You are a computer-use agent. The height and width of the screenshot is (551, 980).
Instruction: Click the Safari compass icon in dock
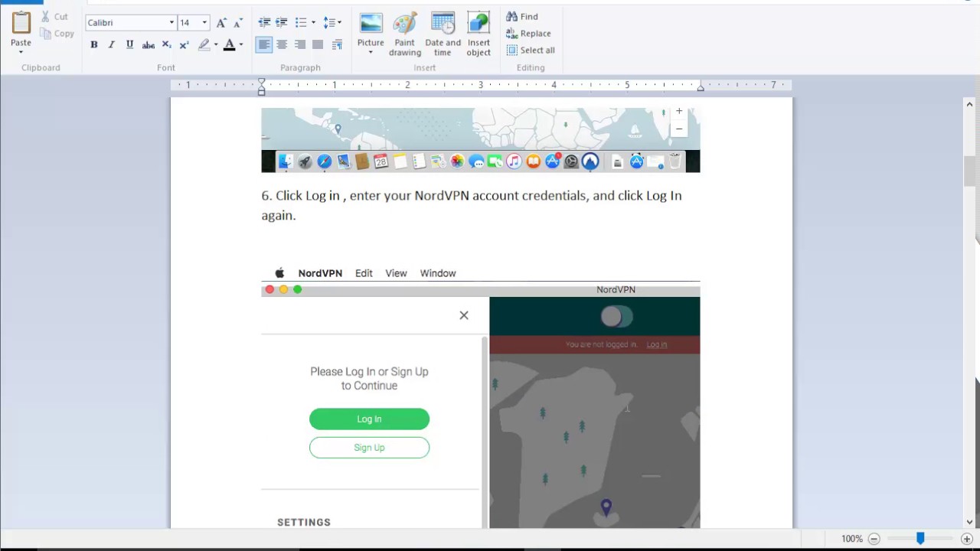[324, 161]
